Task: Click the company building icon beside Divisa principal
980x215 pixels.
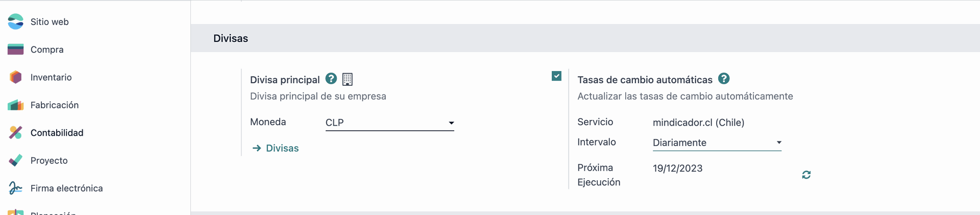Action: 348,79
